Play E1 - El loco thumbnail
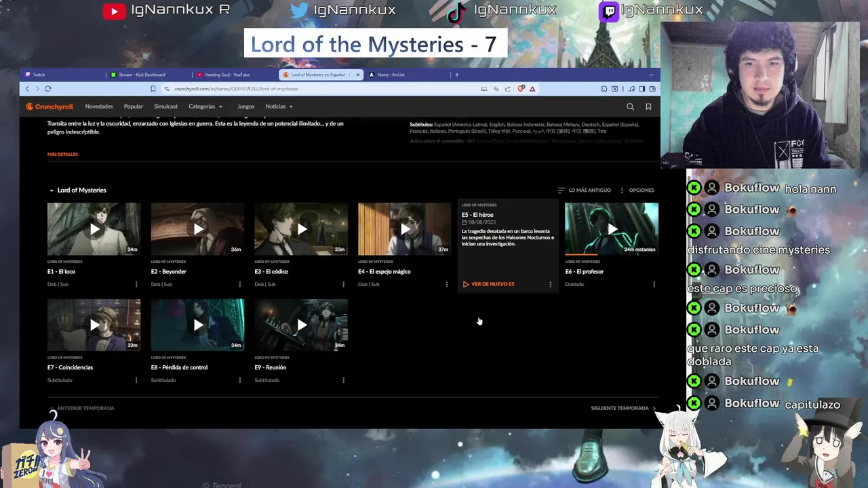Image resolution: width=868 pixels, height=488 pixels. tap(94, 229)
